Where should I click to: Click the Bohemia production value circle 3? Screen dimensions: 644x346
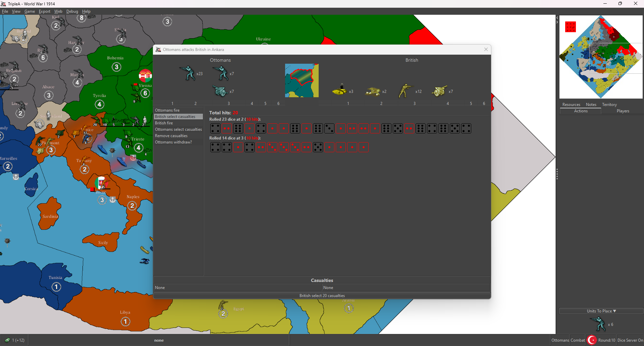[116, 67]
